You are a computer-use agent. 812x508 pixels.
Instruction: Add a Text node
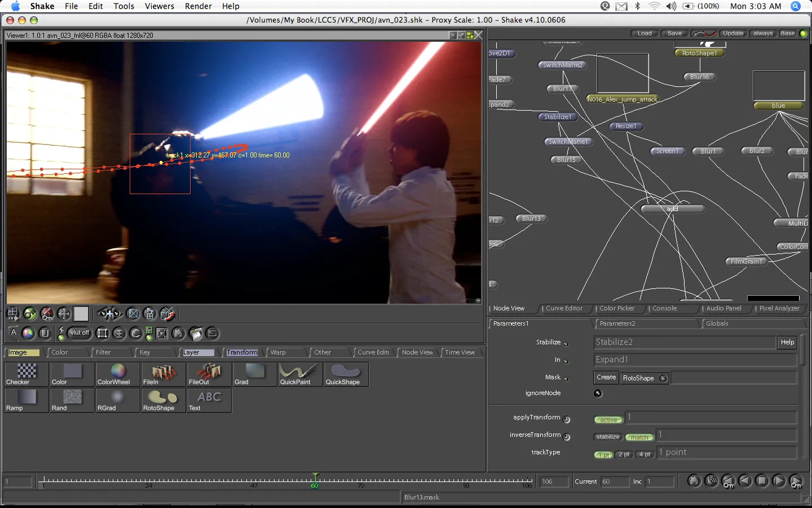click(209, 400)
